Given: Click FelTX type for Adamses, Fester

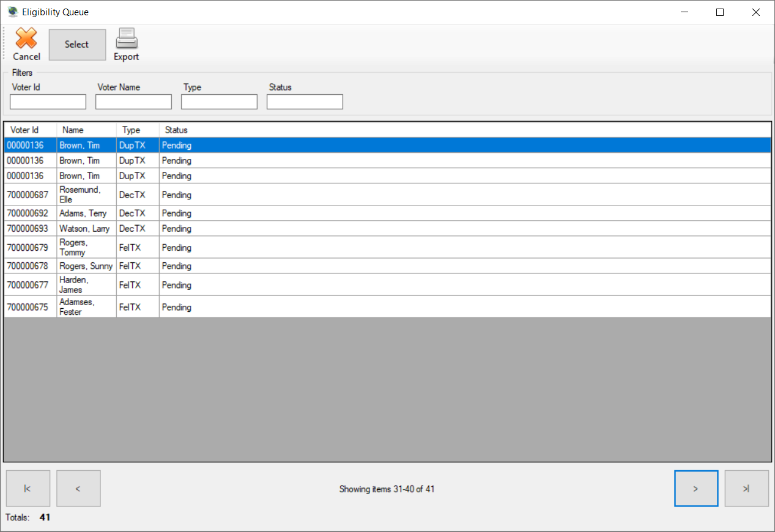Looking at the screenshot, I should [x=138, y=307].
